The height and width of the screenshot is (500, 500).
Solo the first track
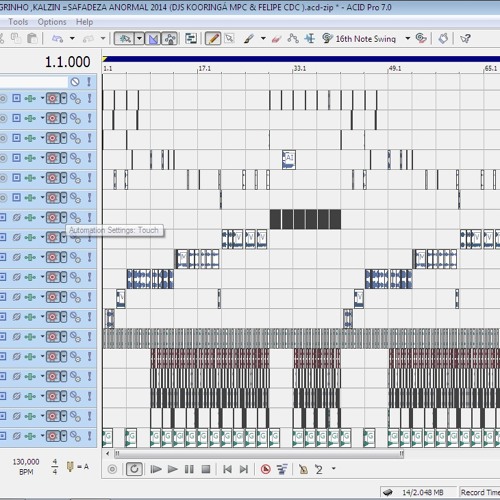(89, 98)
